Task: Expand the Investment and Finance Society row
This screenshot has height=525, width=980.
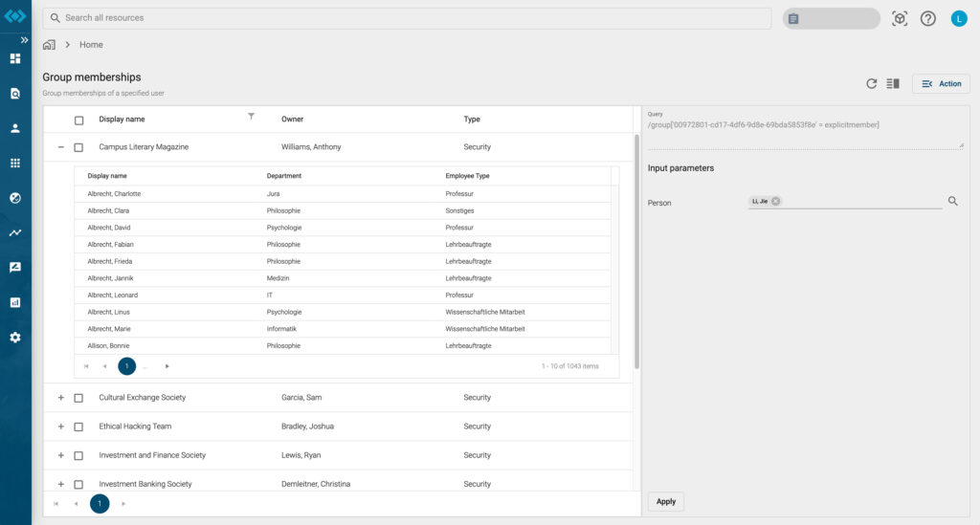Action: click(60, 455)
